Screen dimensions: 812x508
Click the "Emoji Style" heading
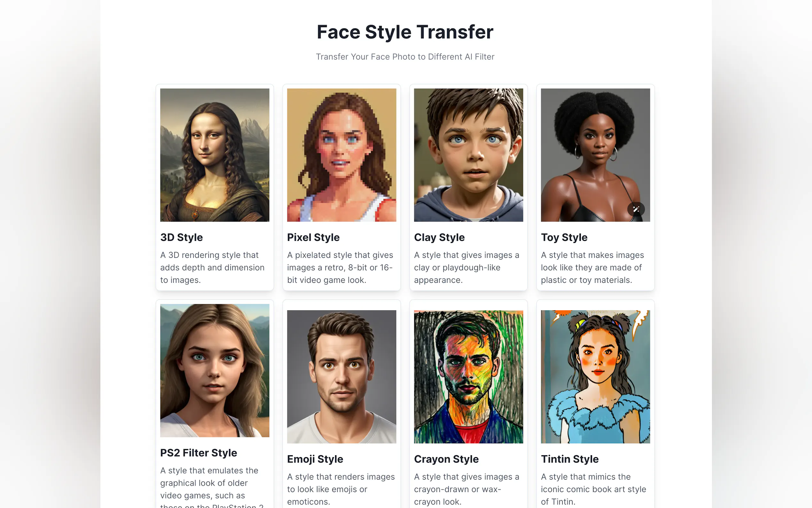point(315,459)
